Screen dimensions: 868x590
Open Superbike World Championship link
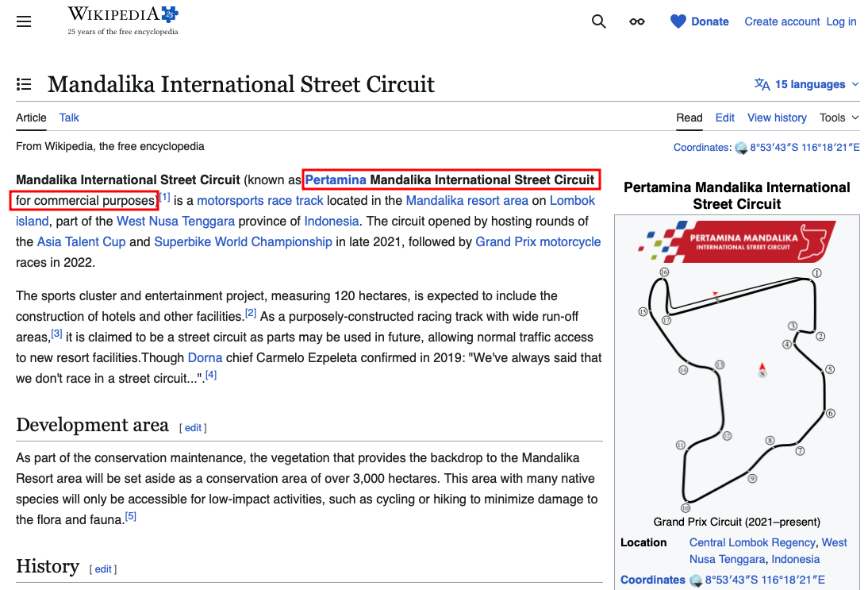click(x=243, y=241)
